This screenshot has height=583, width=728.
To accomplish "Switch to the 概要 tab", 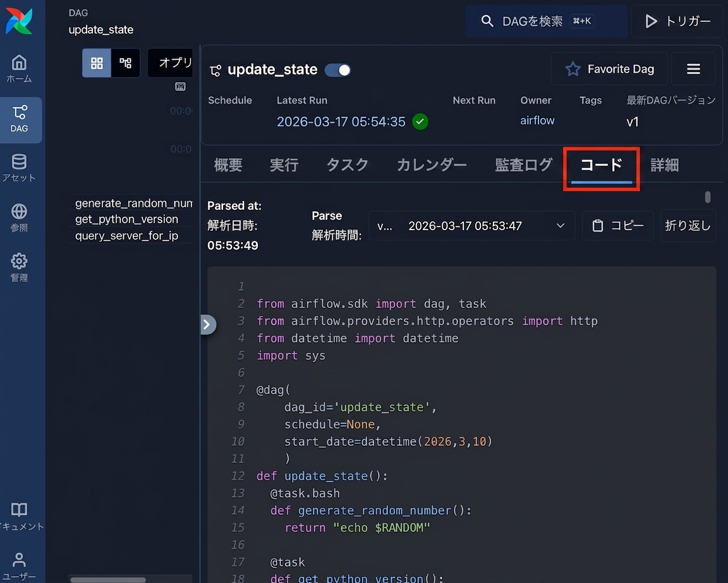I will [x=228, y=165].
